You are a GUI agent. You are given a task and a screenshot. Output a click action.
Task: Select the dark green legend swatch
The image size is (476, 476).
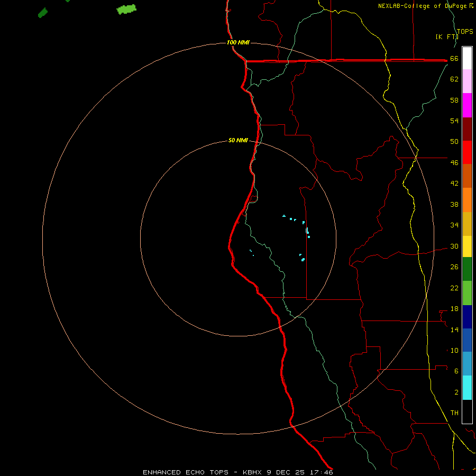coord(467,269)
